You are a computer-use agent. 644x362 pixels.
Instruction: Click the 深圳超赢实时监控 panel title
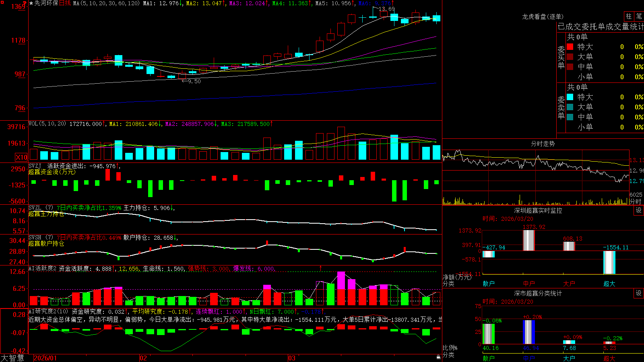(x=538, y=210)
